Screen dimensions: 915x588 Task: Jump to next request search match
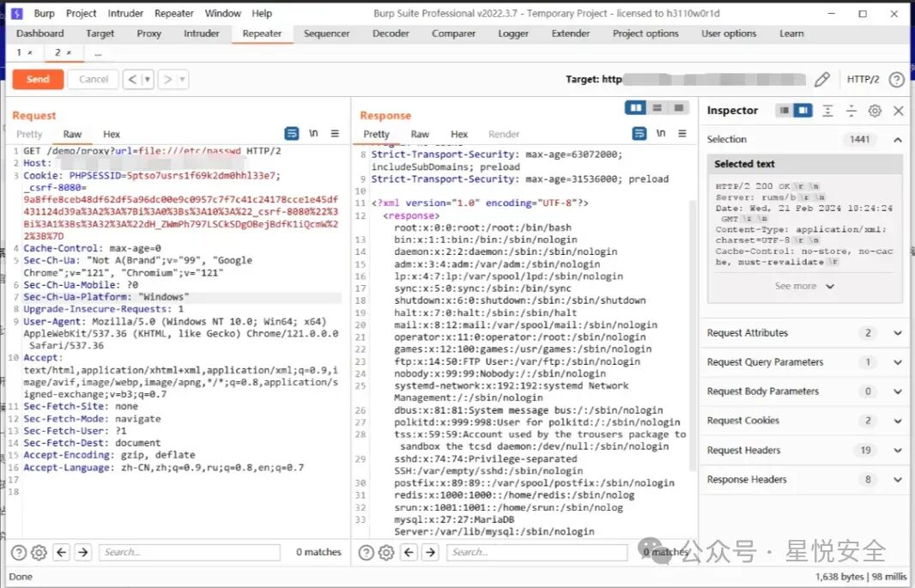pos(83,552)
